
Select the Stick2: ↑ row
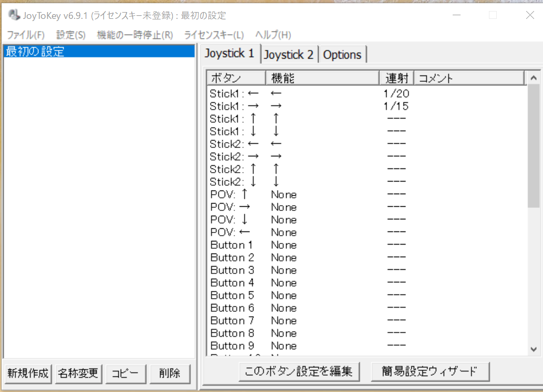(367, 169)
